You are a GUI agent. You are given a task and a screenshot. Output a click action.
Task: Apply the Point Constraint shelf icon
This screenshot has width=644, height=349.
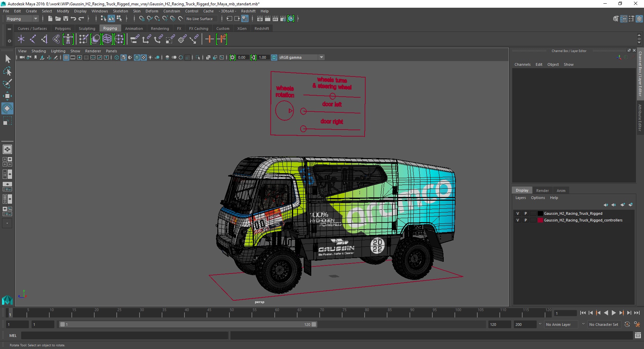147,39
